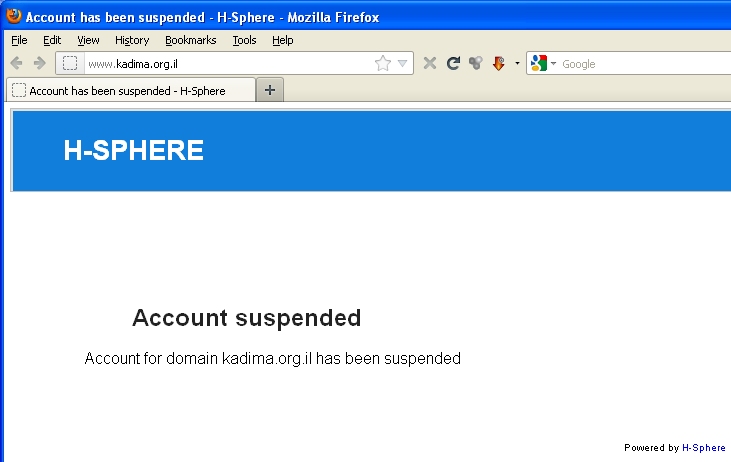This screenshot has width=731, height=462.
Task: Open the File menu
Action: pos(19,40)
